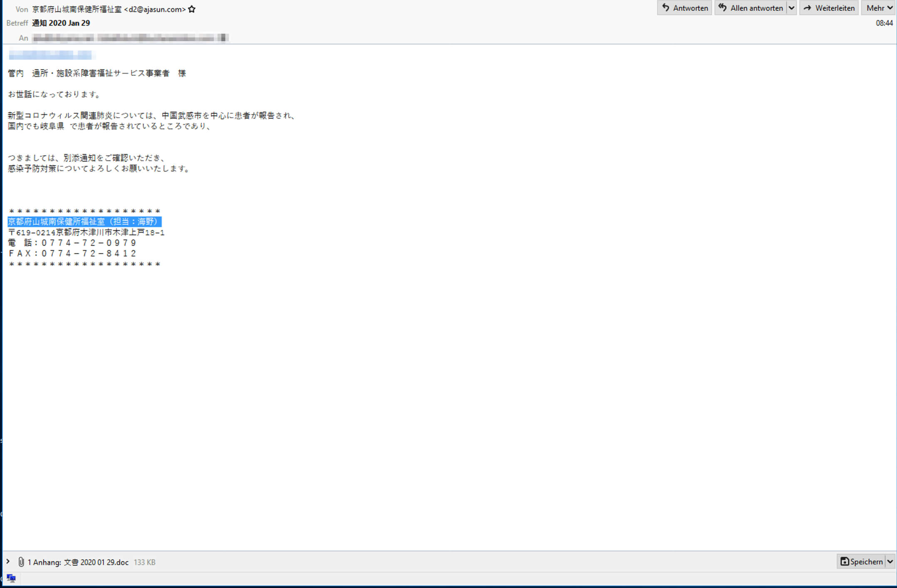Click the blurred blue link atop message body
The image size is (897, 588).
pos(51,55)
